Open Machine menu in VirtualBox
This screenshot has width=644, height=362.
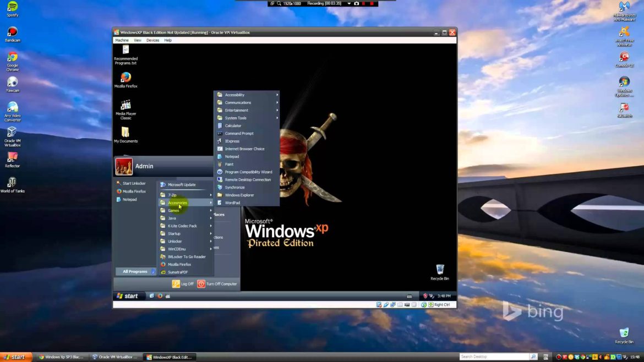122,40
